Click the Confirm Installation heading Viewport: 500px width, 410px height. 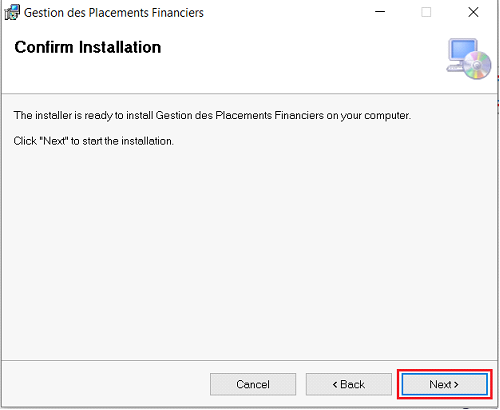pyautogui.click(x=88, y=47)
